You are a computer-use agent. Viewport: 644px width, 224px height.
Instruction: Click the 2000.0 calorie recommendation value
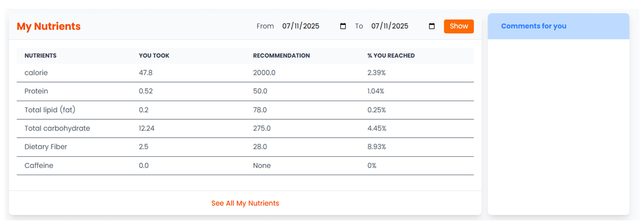point(264,73)
